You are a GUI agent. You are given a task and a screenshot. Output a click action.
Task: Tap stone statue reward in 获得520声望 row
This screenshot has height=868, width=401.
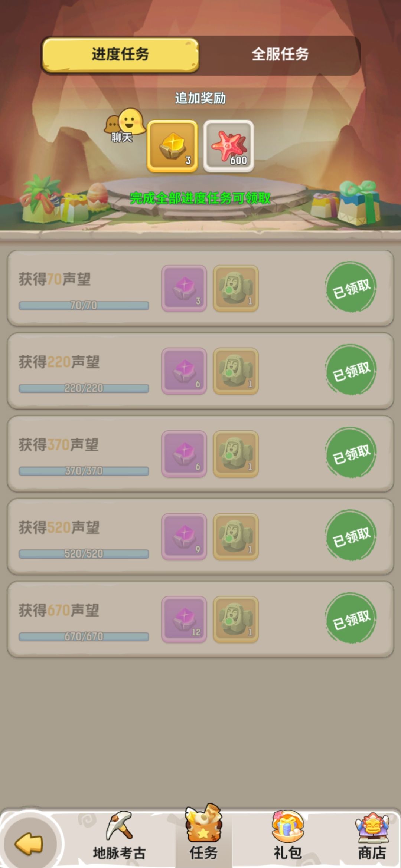(236, 537)
